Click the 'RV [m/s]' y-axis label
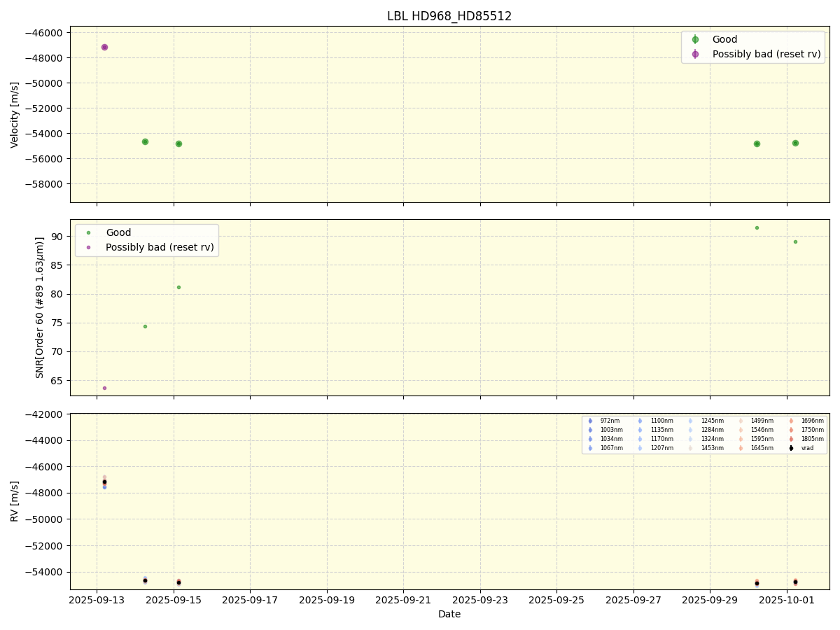This screenshot has height=630, width=840. coord(15,501)
